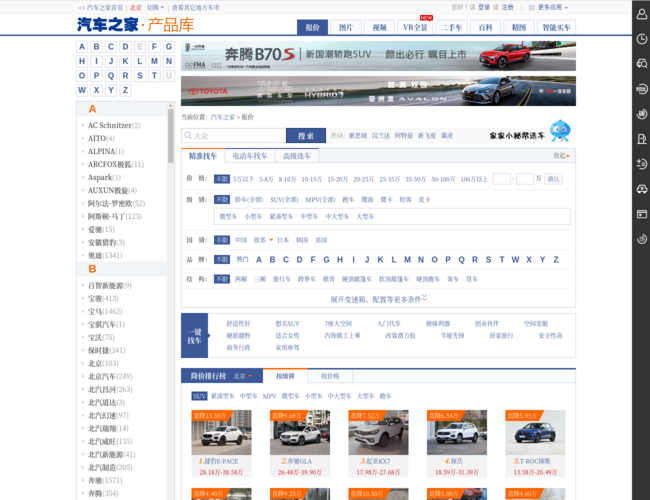Click the blue 搜索 button
The width and height of the screenshot is (650, 500).
(x=306, y=136)
